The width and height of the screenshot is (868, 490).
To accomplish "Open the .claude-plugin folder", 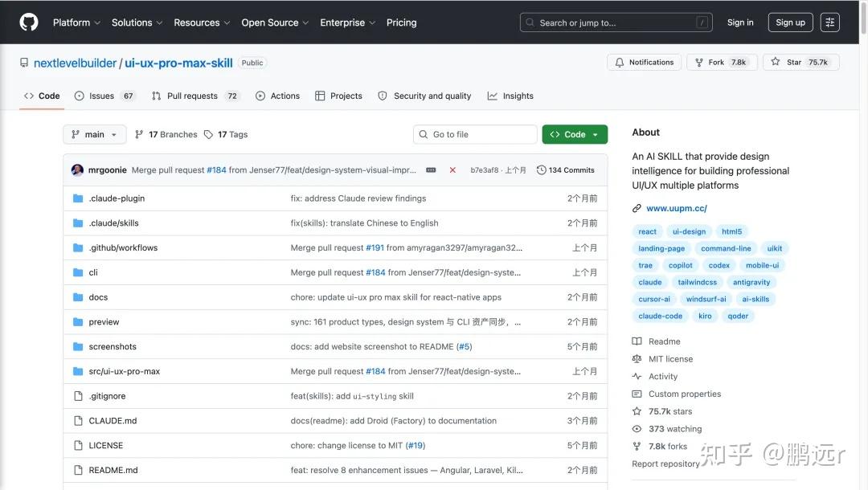I will (117, 198).
